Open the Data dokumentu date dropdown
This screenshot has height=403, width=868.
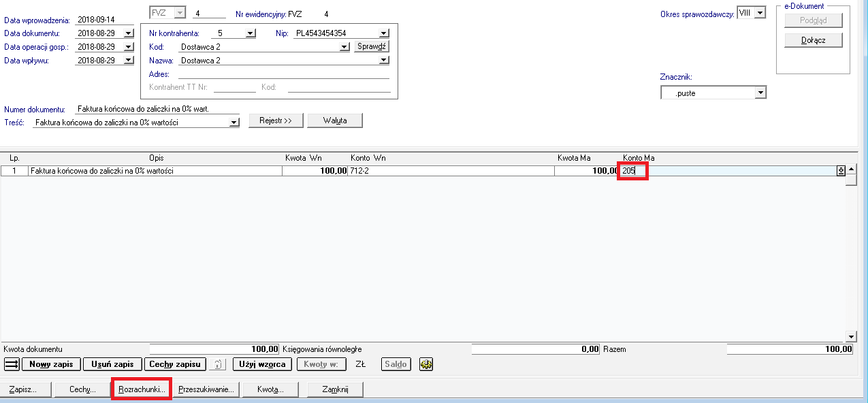tap(129, 33)
